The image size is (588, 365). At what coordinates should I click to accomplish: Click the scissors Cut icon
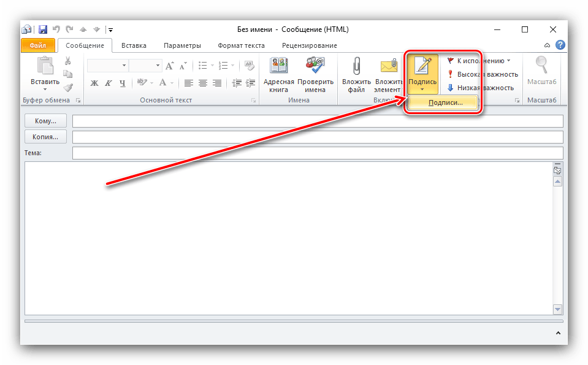pos(68,61)
